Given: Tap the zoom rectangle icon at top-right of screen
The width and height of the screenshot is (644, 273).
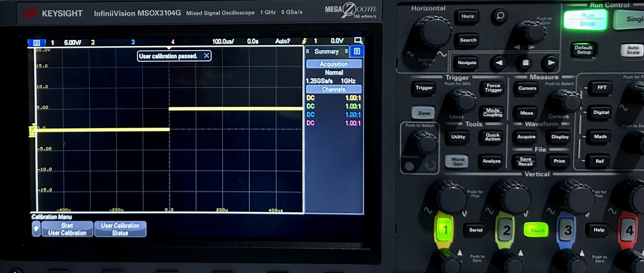Looking at the screenshot, I should click(x=358, y=40).
